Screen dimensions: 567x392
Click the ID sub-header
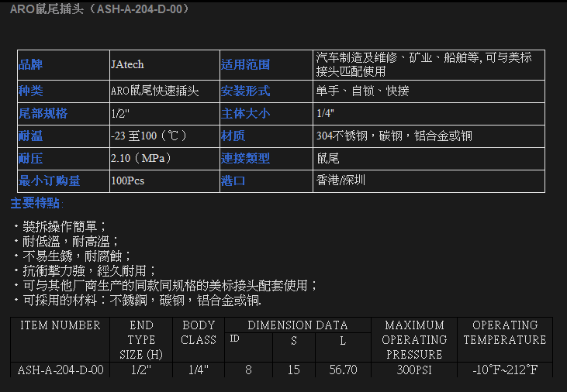click(x=235, y=339)
